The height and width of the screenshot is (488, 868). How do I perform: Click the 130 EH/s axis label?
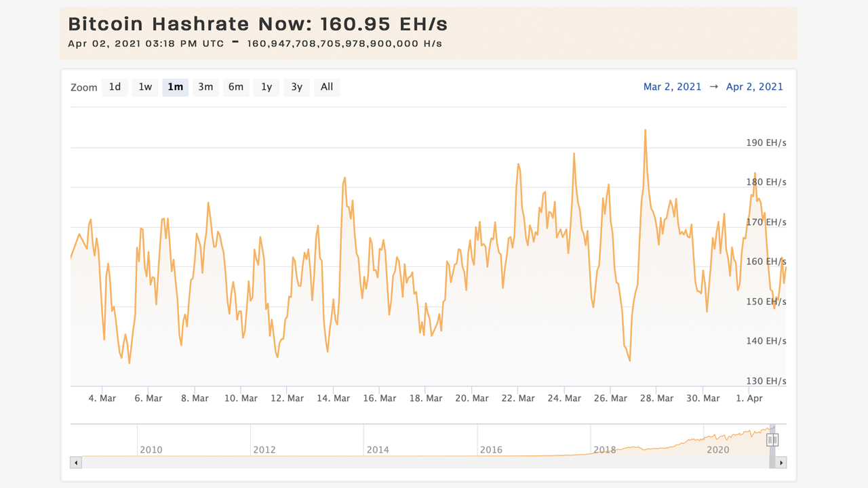pyautogui.click(x=766, y=381)
